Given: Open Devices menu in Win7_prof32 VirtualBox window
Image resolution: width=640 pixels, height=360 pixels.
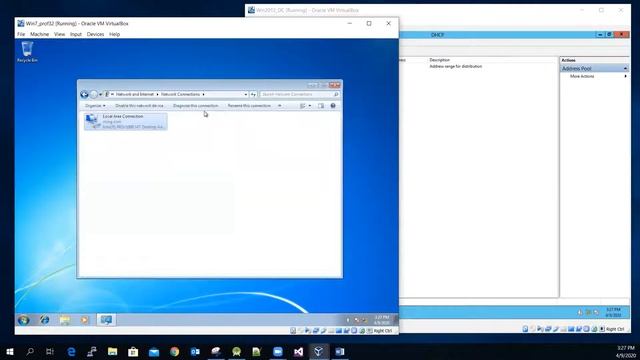Looking at the screenshot, I should (x=96, y=34).
